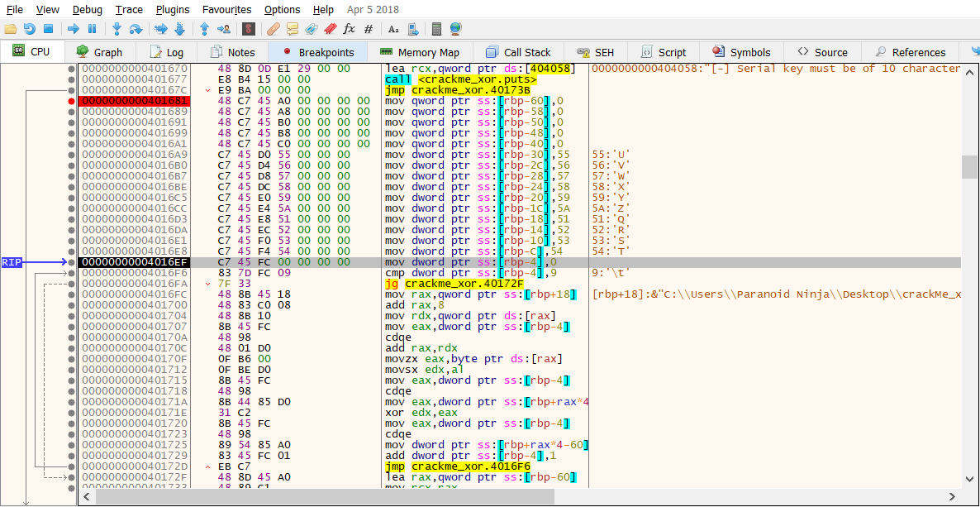Toggle breakpoint bullet at RIP address 4016EF
This screenshot has height=507, width=980.
pyautogui.click(x=74, y=262)
